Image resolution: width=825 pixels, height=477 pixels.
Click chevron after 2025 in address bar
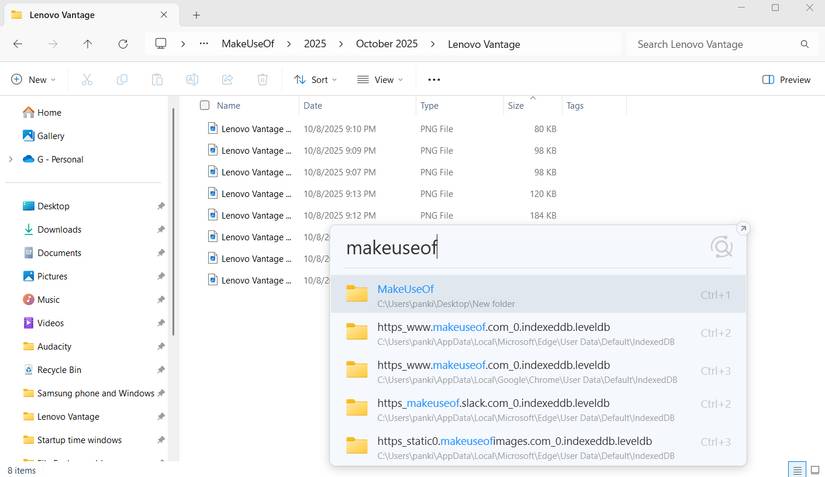(341, 44)
